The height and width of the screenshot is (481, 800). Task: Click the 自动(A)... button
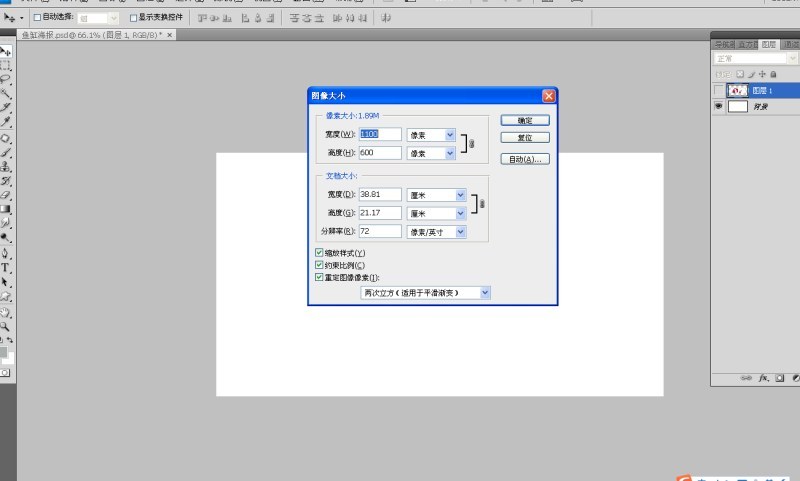tap(525, 159)
